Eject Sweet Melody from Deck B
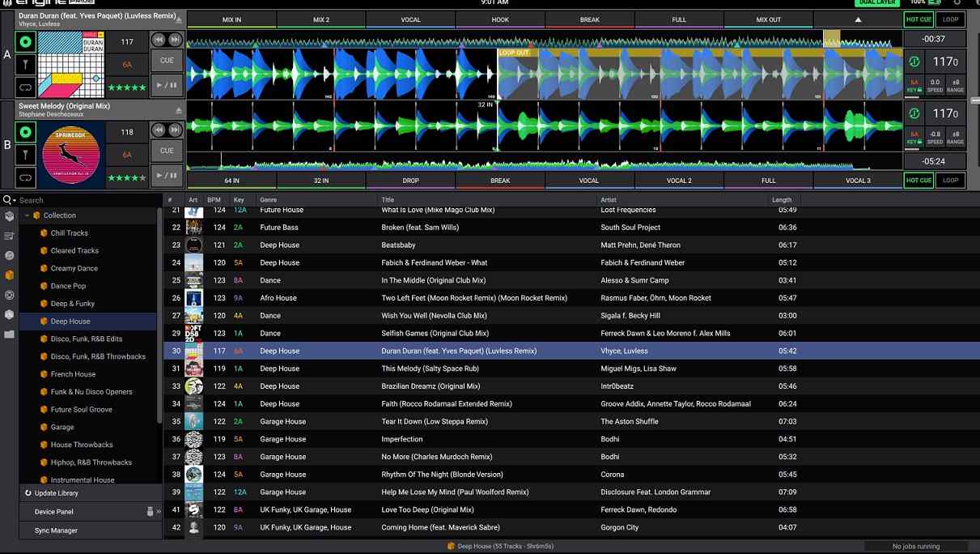 pyautogui.click(x=179, y=110)
